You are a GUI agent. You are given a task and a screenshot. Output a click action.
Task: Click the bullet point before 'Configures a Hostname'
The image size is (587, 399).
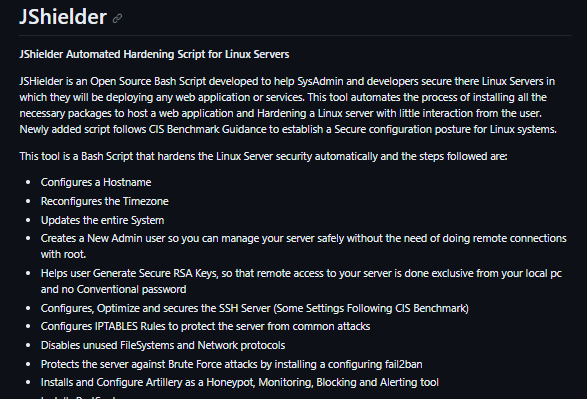coord(28,182)
